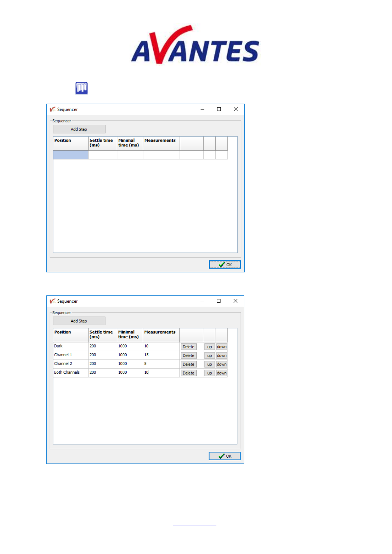Select the highlighted empty Position cell
Viewport: 392px width, 554px height.
tap(71, 155)
